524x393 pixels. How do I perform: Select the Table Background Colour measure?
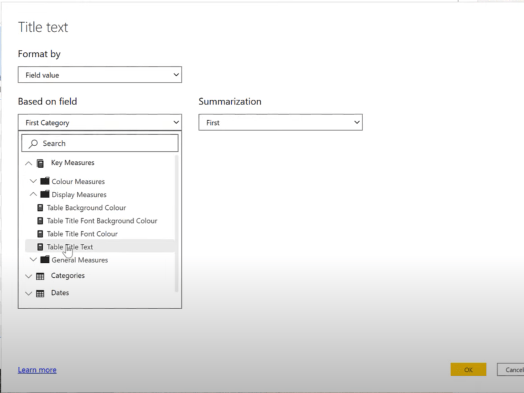click(x=86, y=208)
